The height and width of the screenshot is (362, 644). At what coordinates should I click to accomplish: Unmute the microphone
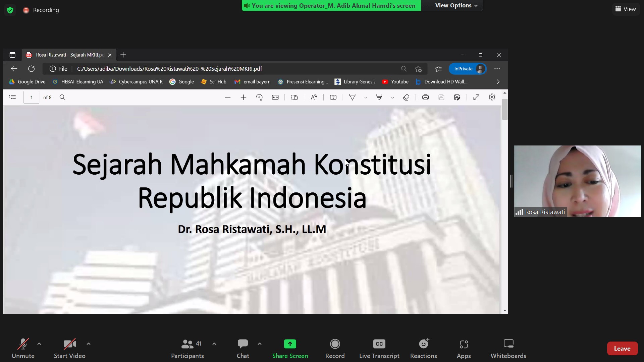click(23, 348)
